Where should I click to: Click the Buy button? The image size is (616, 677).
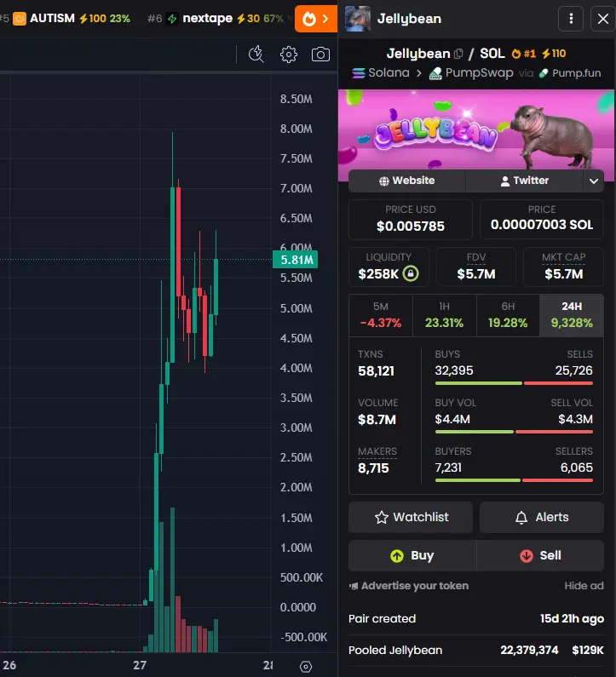click(x=412, y=556)
